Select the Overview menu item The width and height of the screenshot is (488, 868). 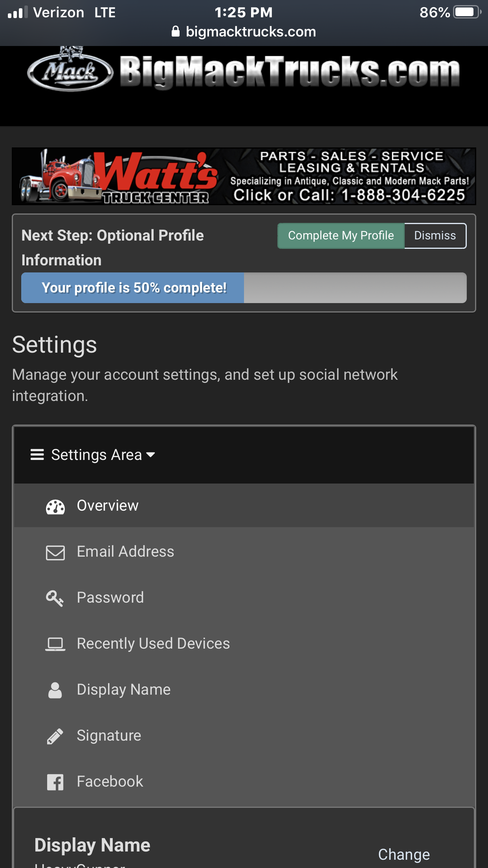244,506
